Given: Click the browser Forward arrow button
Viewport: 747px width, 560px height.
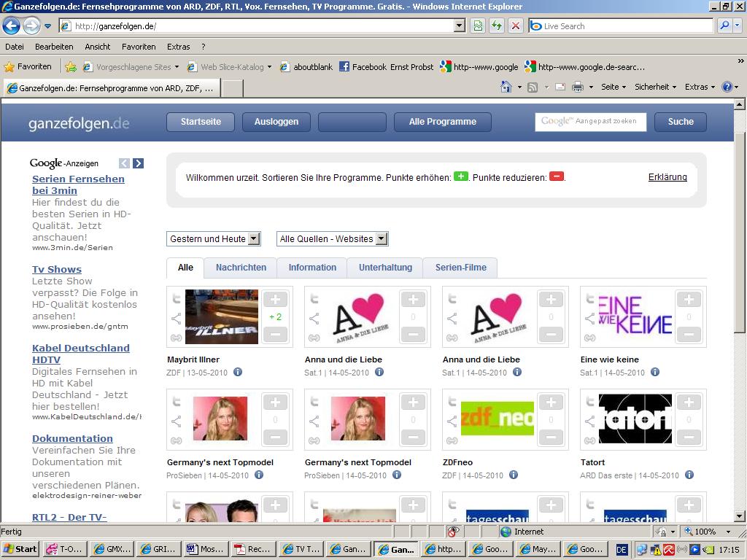Looking at the screenshot, I should pos(31,26).
